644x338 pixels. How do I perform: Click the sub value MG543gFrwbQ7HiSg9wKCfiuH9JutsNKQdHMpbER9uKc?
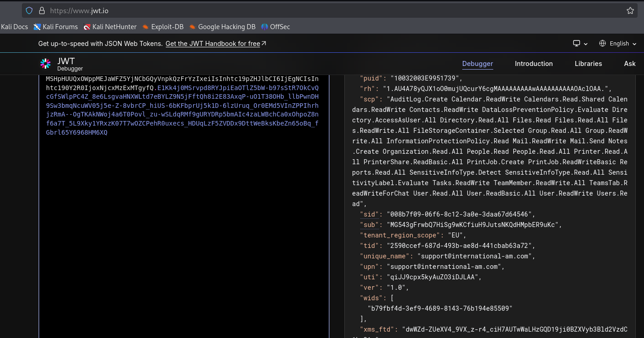pos(472,225)
